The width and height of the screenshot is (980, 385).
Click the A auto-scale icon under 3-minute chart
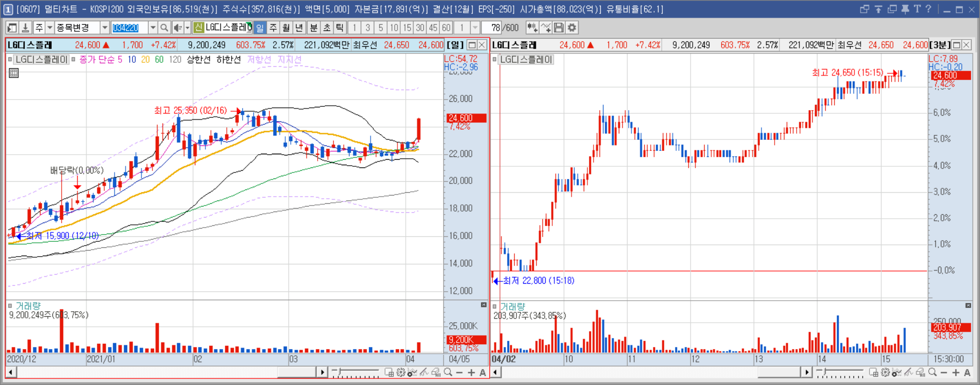(x=967, y=373)
